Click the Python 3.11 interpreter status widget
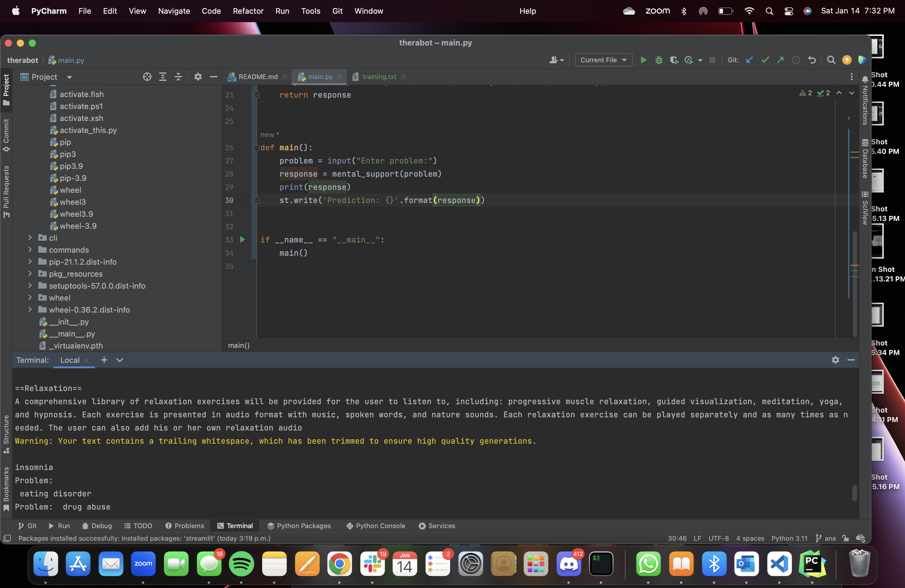This screenshot has width=905, height=588. click(789, 538)
